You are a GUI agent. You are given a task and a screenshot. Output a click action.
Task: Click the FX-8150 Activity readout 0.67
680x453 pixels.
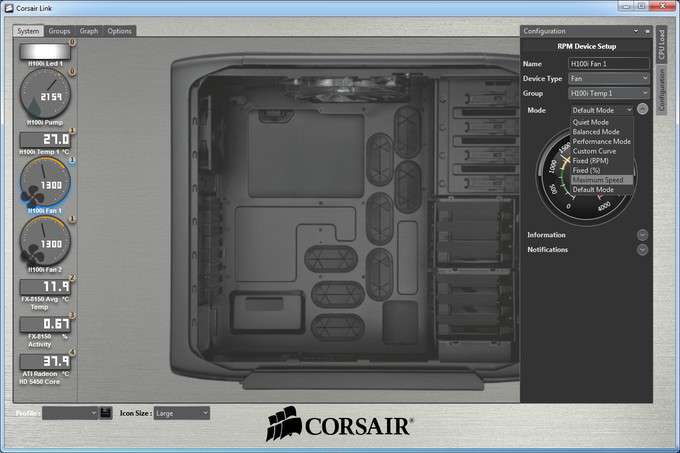coord(45,324)
